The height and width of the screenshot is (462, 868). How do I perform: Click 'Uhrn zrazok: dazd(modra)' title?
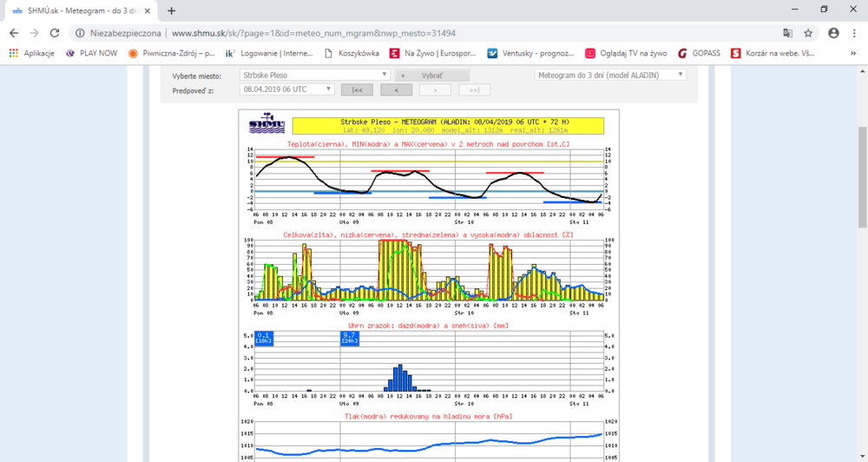click(x=429, y=326)
